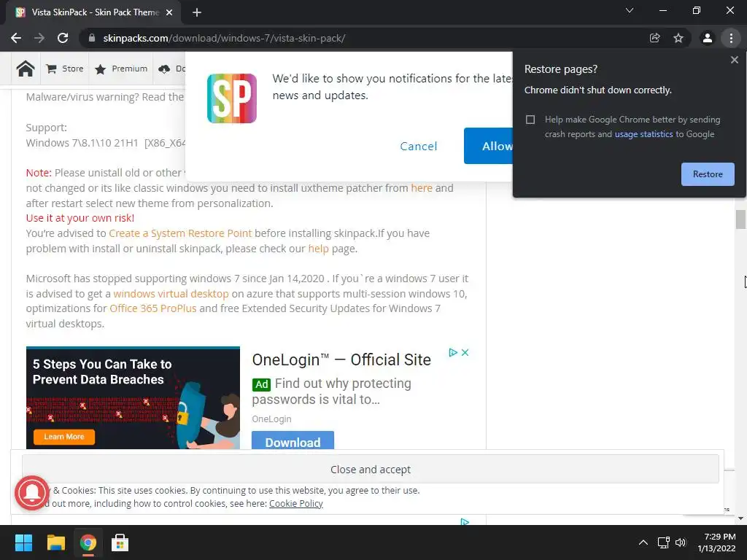747x560 pixels.
Task: Dismiss the Restore pages popup
Action: pyautogui.click(x=735, y=60)
